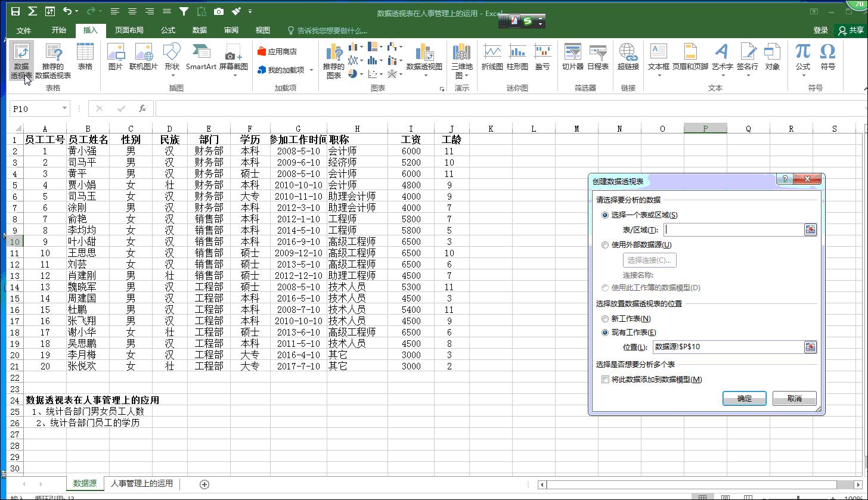Open the Formulas (公式) ribbon tab
This screenshot has height=500, width=868.
(x=168, y=30)
